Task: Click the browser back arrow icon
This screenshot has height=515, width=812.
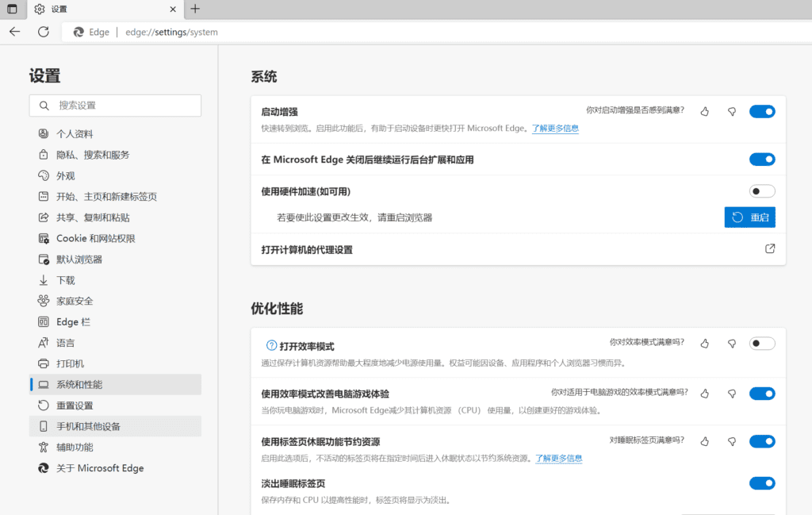Action: 14,32
